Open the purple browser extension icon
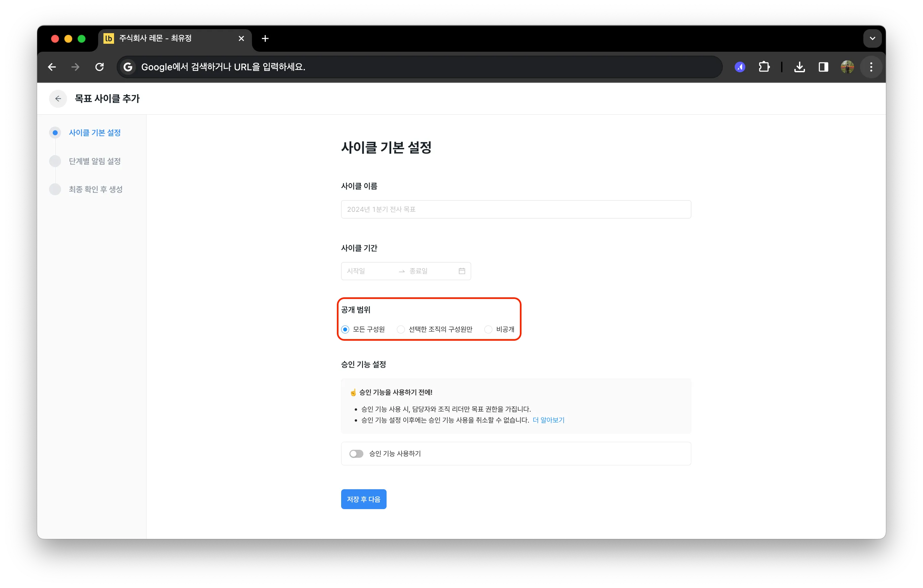 pos(740,67)
